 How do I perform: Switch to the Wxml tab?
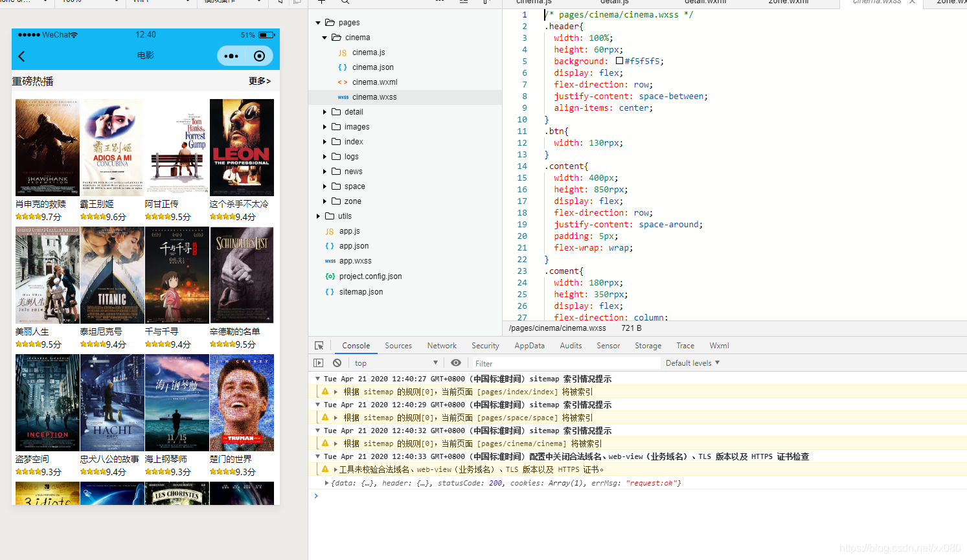click(x=719, y=346)
